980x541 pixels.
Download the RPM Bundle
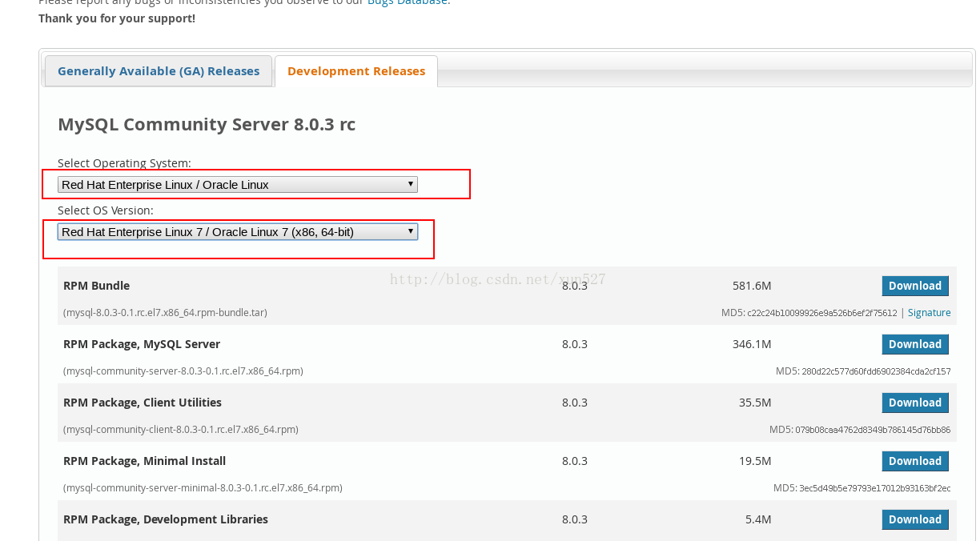pos(915,286)
